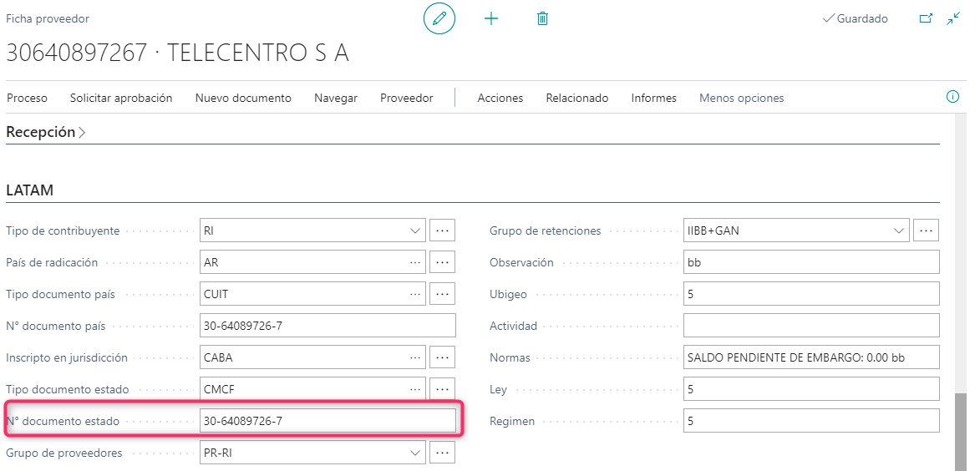Click ellipsis button next to Tipo de contribuyente
980x471 pixels.
click(x=443, y=230)
